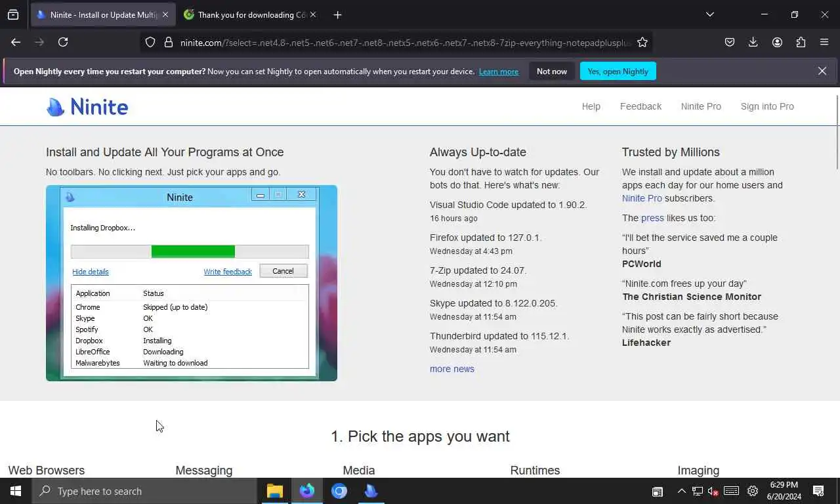The width and height of the screenshot is (840, 504).
Task: Follow the Ninite Pro subscribers link
Action: [x=642, y=198]
